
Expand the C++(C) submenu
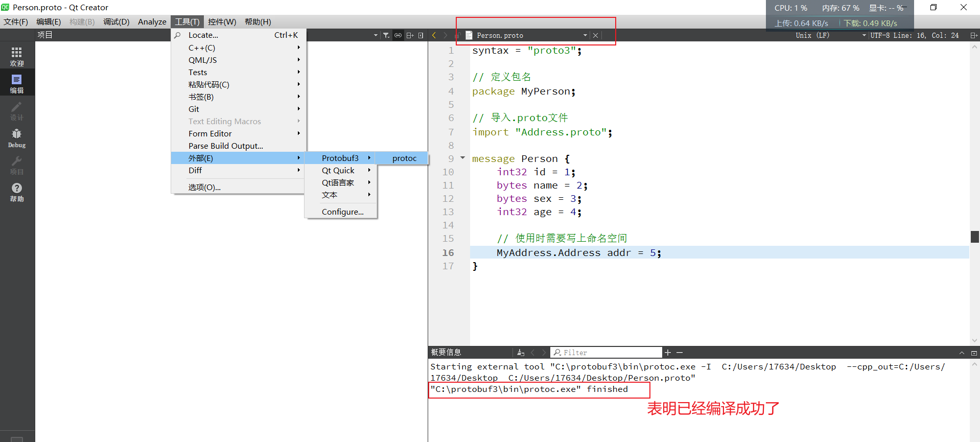239,48
